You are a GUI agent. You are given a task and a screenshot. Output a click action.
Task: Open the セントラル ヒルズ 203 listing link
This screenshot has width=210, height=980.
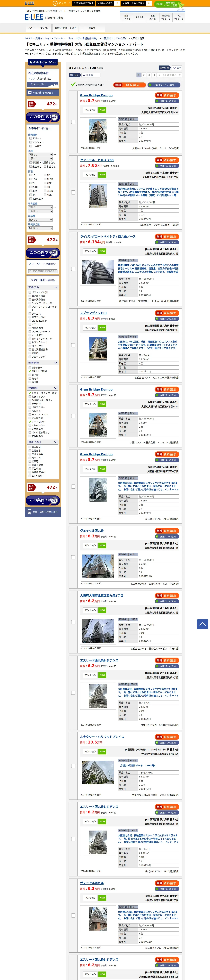[97, 160]
